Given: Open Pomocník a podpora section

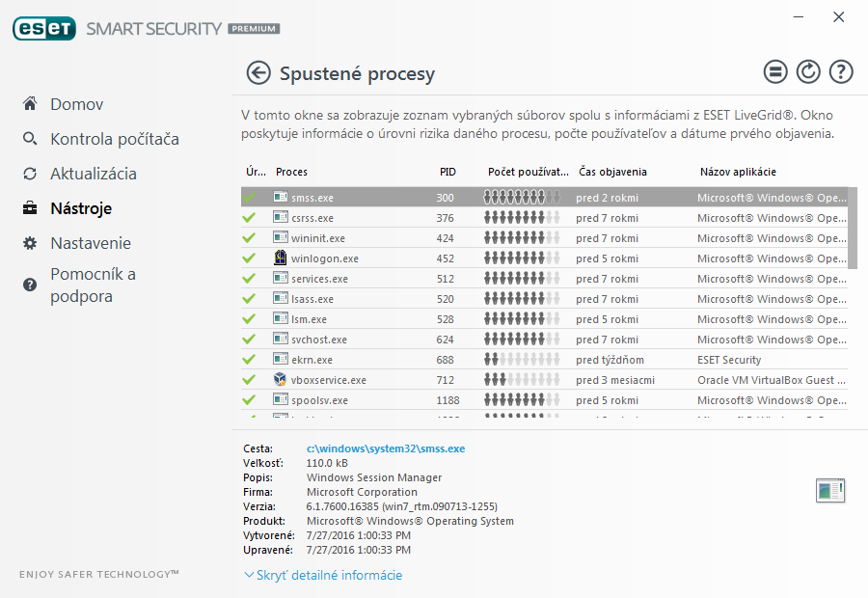Looking at the screenshot, I should click(93, 285).
